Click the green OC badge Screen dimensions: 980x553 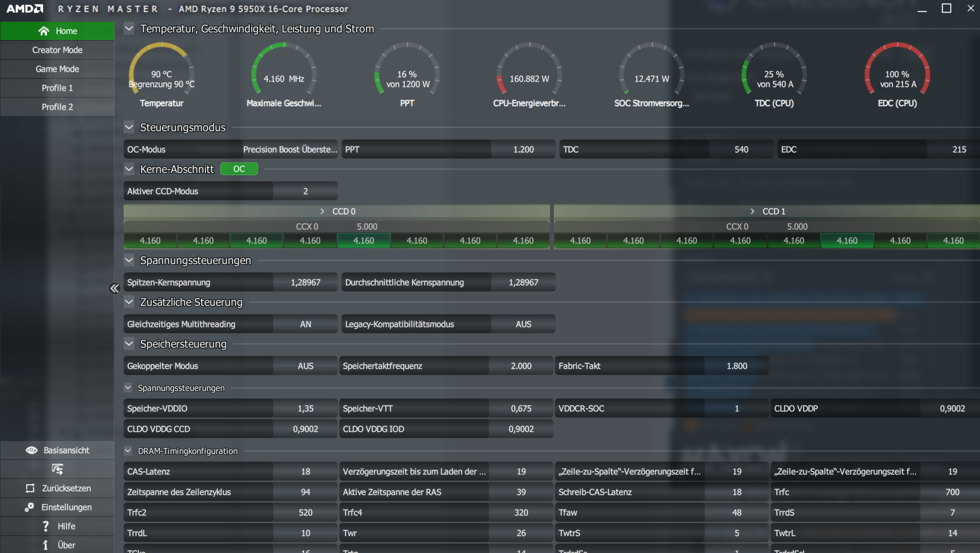point(239,169)
